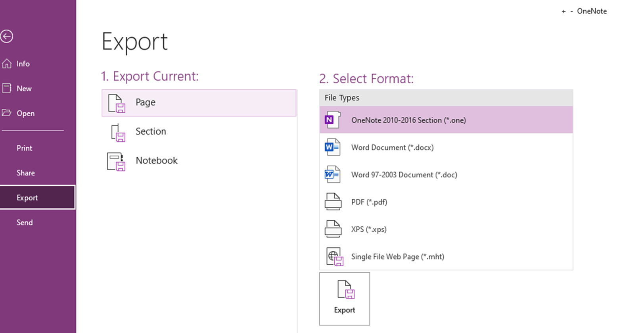Viewport: 644px width, 333px height.
Task: Click the Open folder icon
Action: tap(7, 113)
